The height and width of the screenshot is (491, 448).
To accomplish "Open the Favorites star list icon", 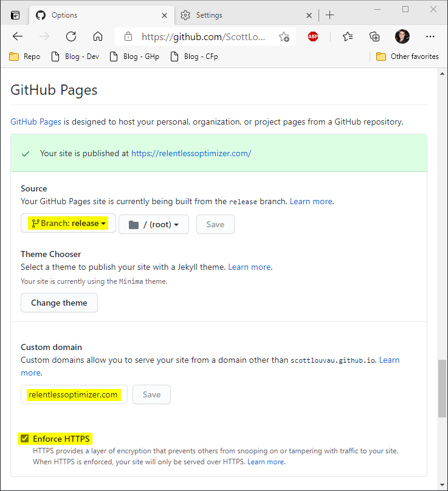I will [x=348, y=36].
